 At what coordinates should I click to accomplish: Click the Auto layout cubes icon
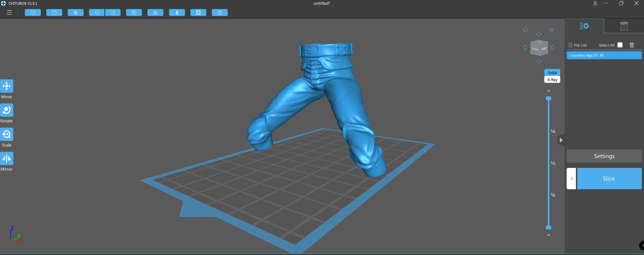point(155,13)
